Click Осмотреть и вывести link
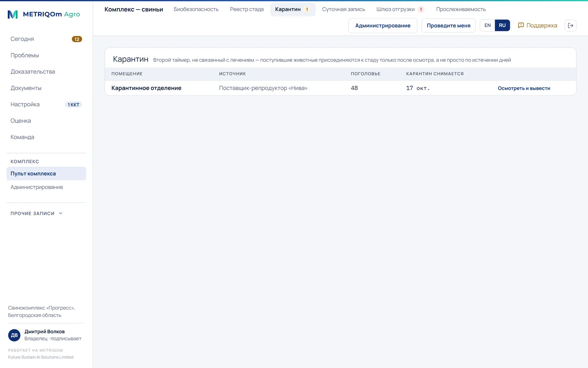 pos(524,88)
